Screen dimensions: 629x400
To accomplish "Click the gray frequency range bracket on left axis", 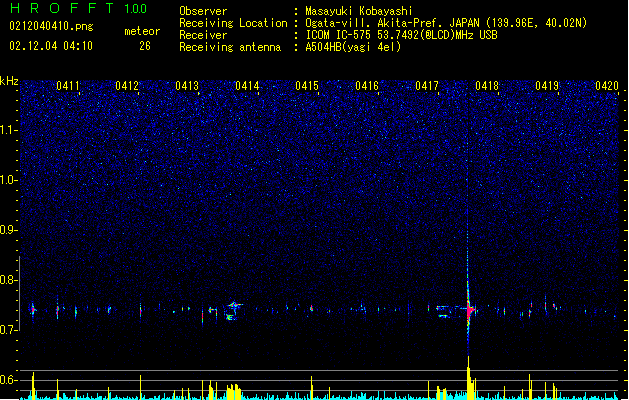I will [x=20, y=293].
